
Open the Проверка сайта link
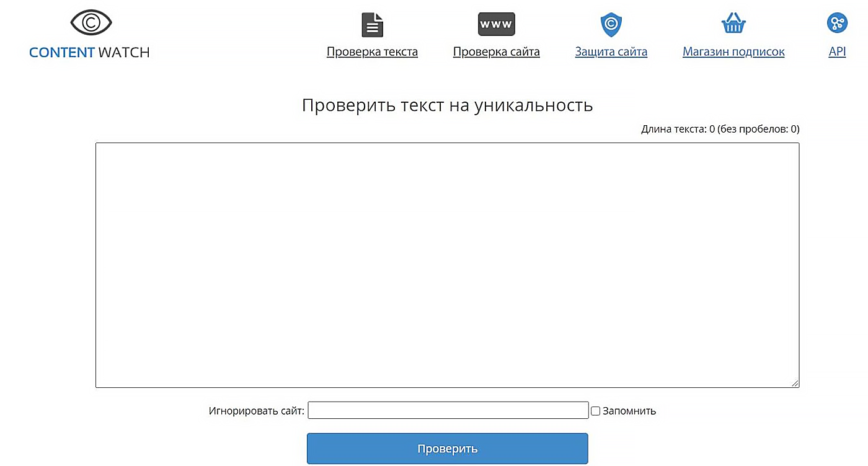[x=497, y=52]
